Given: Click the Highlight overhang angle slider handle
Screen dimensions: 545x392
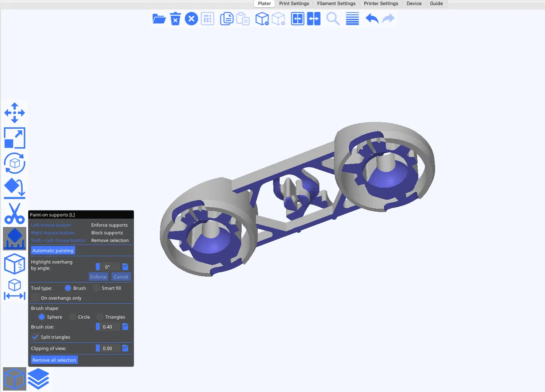Looking at the screenshot, I should pos(98,267).
